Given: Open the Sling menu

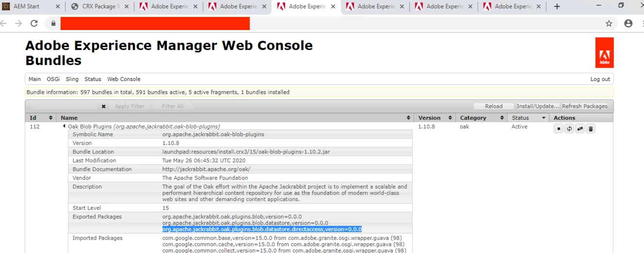Looking at the screenshot, I should coord(72,79).
